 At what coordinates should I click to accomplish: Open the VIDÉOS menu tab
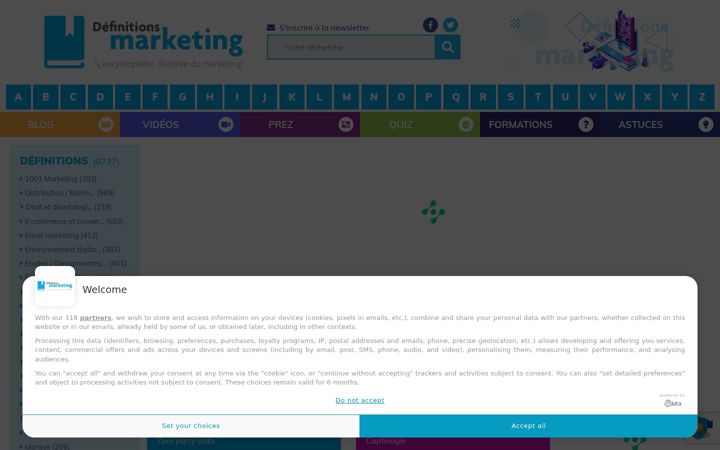tap(180, 124)
